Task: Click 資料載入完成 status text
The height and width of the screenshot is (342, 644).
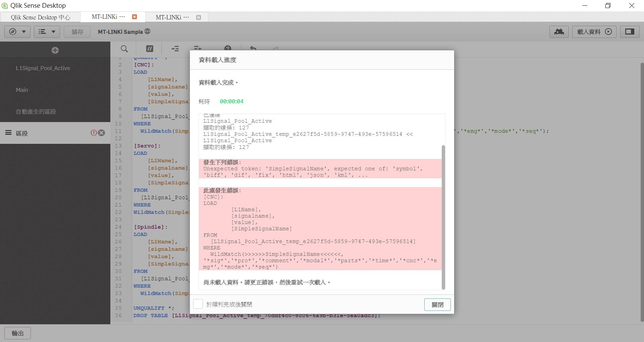Action: (x=218, y=82)
